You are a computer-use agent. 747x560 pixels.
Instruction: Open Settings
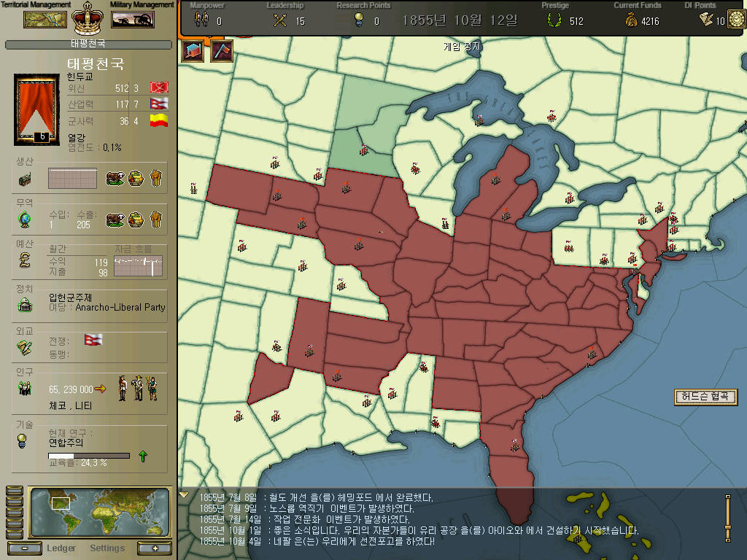click(107, 548)
